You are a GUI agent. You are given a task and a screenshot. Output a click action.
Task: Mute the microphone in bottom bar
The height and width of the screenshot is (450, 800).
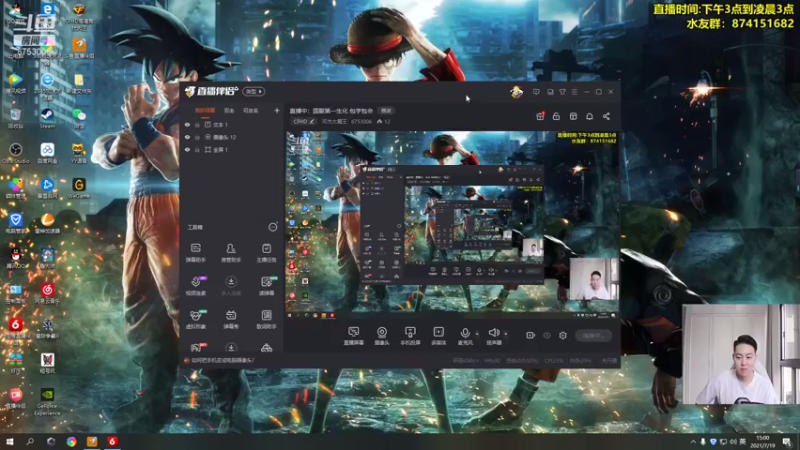tap(465, 336)
